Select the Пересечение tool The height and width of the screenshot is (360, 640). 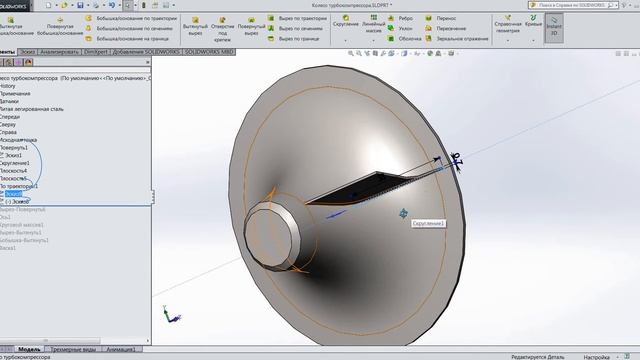(446, 29)
